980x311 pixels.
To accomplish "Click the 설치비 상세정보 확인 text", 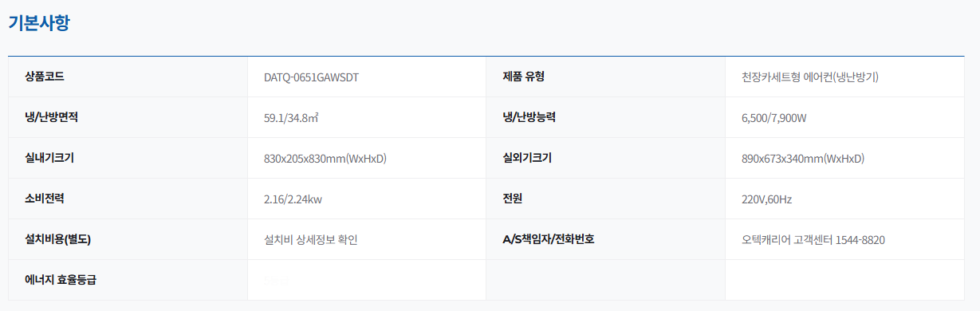I will [311, 240].
